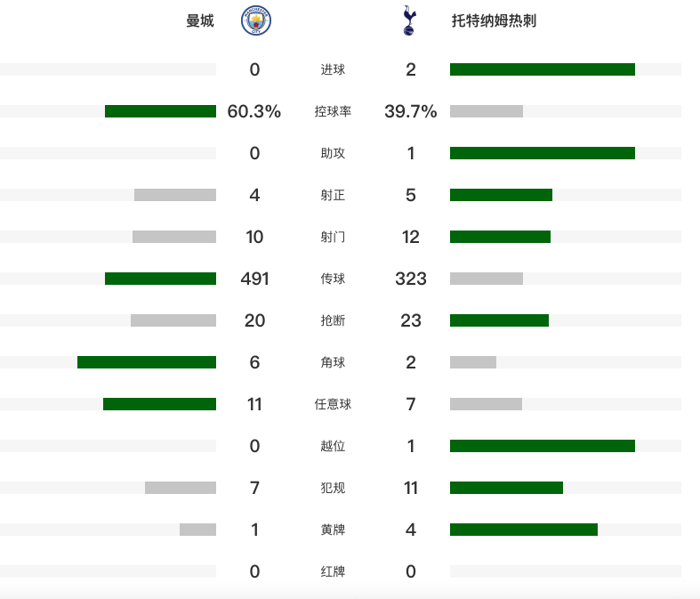Viewport: 700px width, 599px height.
Task: Open the 托特纳姆热刺 team name link
Action: coord(494,20)
